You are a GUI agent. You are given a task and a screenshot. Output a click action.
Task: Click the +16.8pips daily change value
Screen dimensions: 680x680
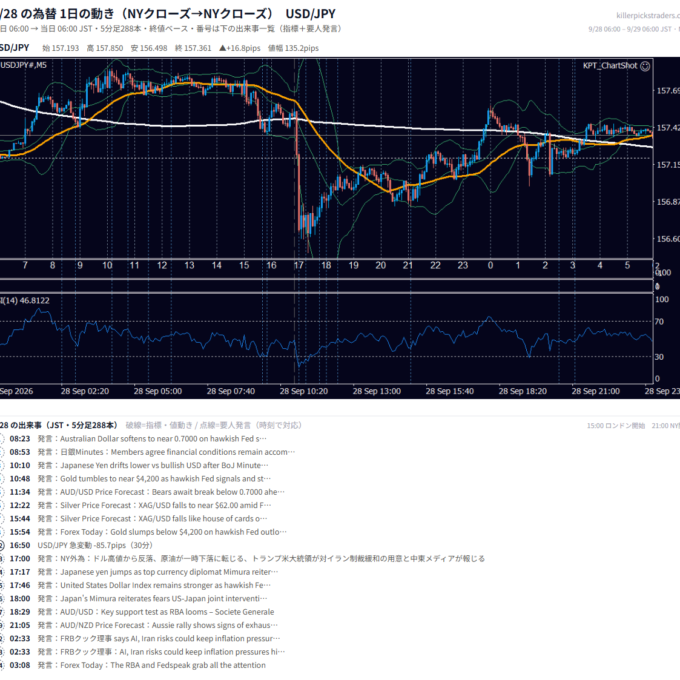[x=240, y=48]
